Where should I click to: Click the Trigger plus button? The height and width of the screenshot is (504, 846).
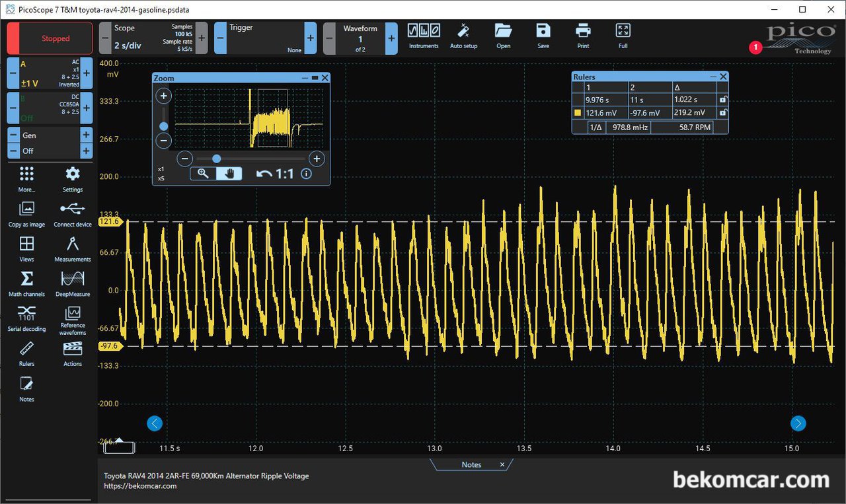311,38
